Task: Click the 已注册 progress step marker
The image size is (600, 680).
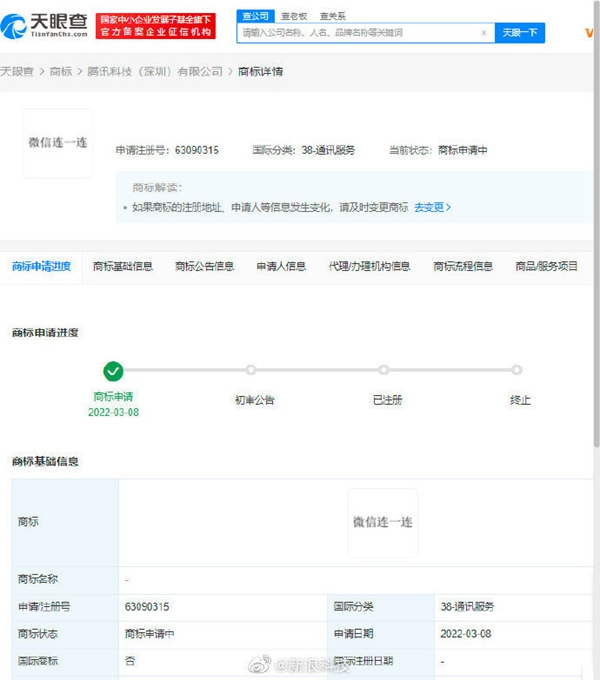Action: 384,370
